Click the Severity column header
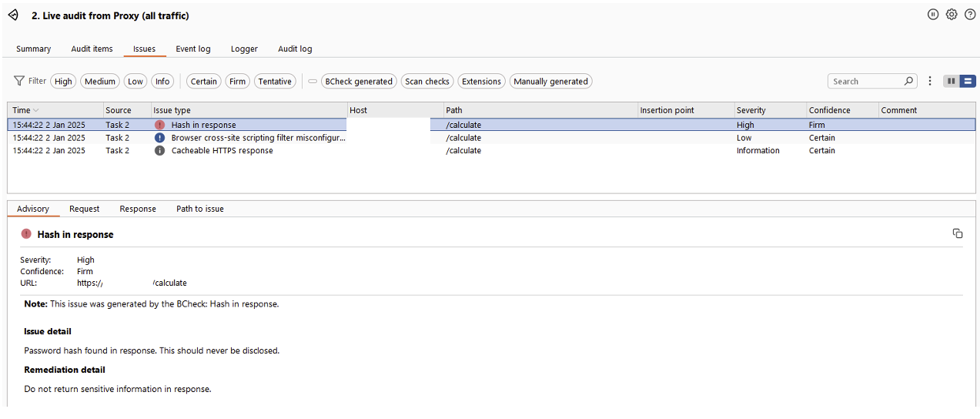 (x=751, y=110)
